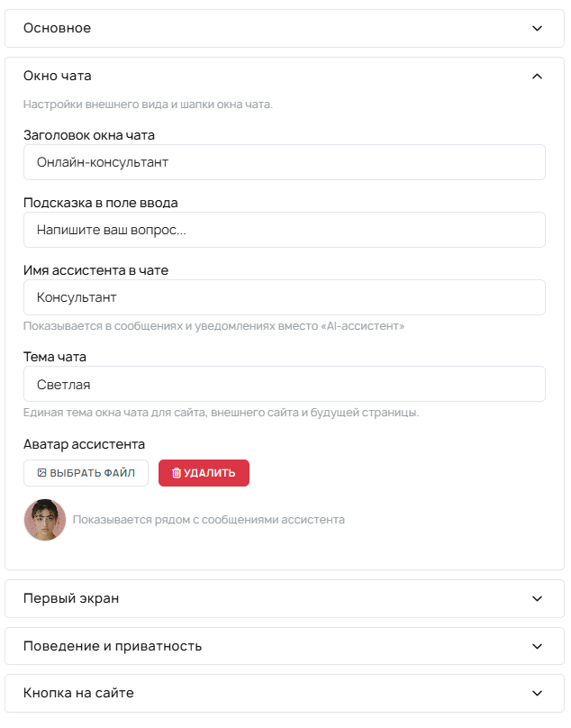571x728 pixels.
Task: Click the Напишите ваш вопрос… placeholder field
Action: (x=285, y=230)
